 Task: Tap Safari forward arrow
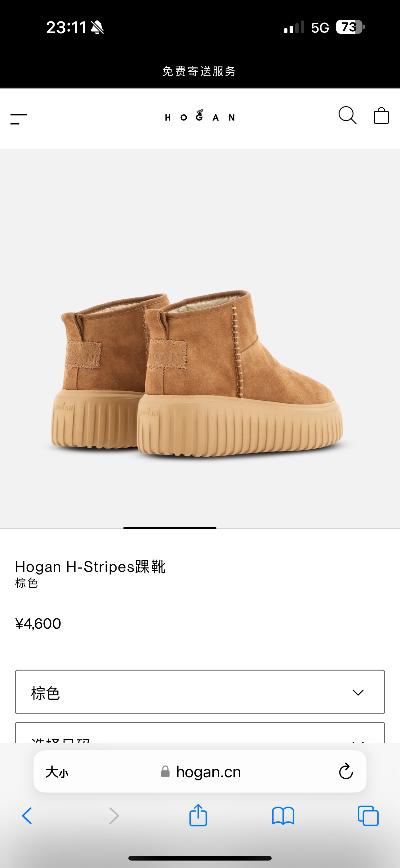coord(114,816)
